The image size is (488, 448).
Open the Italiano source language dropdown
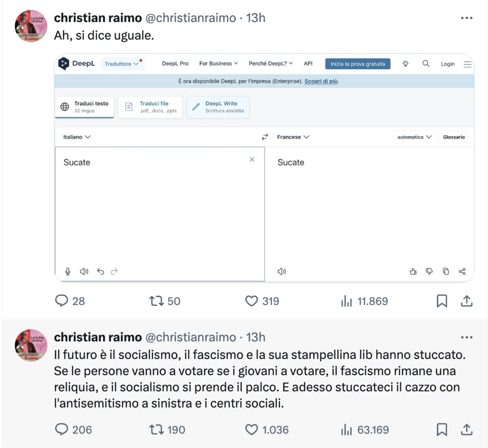pyautogui.click(x=76, y=137)
